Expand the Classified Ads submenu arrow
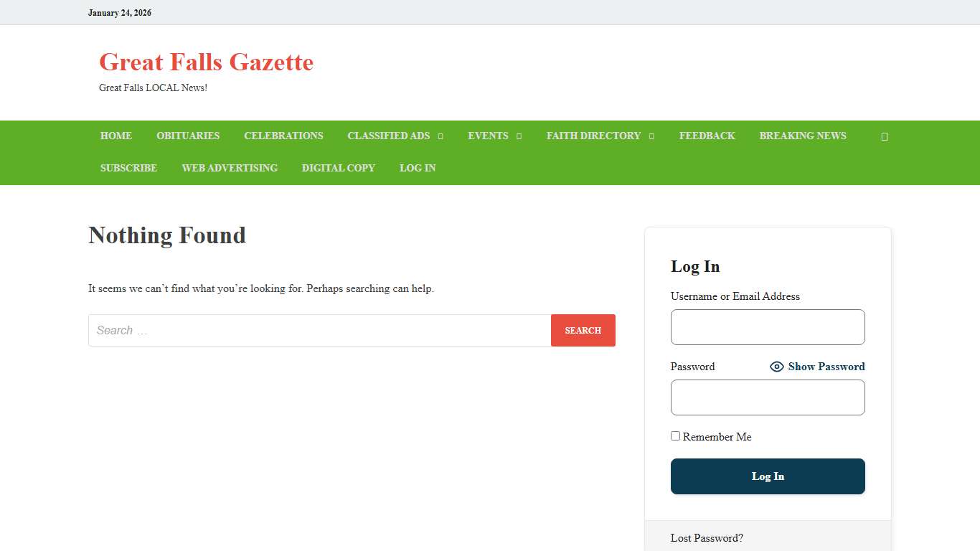The image size is (980, 551). click(x=440, y=136)
